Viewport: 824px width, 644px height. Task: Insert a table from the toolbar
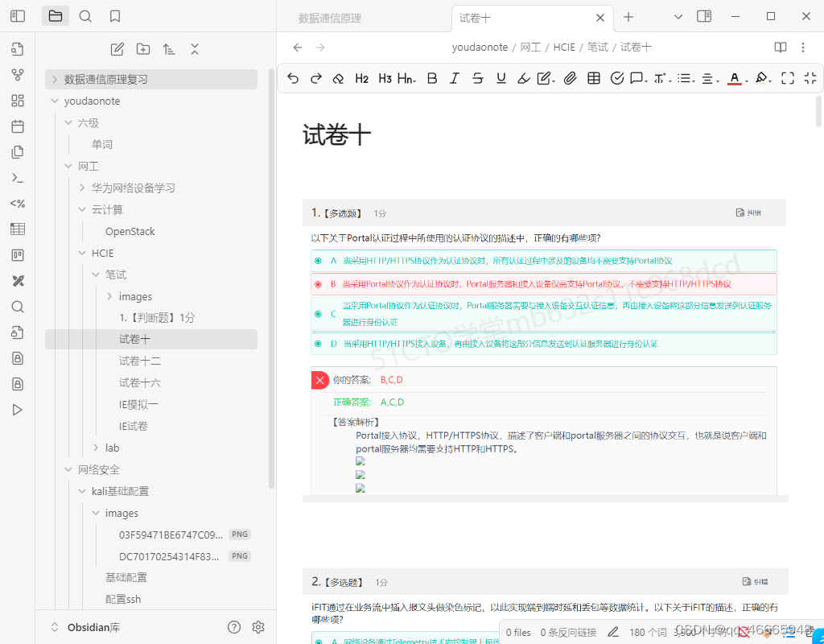[x=593, y=78]
